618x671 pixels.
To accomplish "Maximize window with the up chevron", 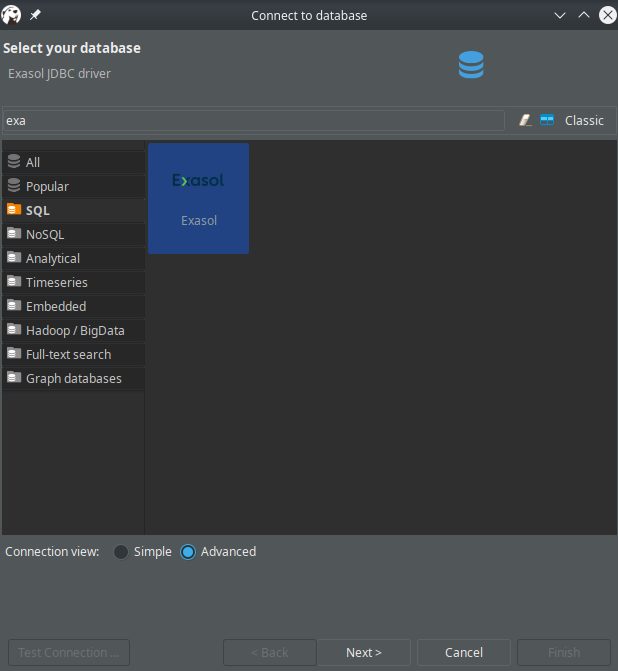I will [x=584, y=15].
